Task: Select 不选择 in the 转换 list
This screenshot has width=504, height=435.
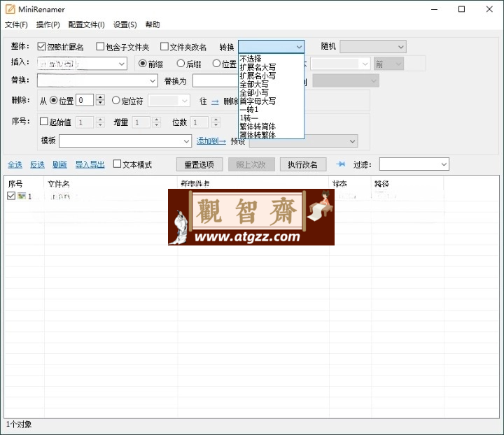Action: [x=272, y=59]
